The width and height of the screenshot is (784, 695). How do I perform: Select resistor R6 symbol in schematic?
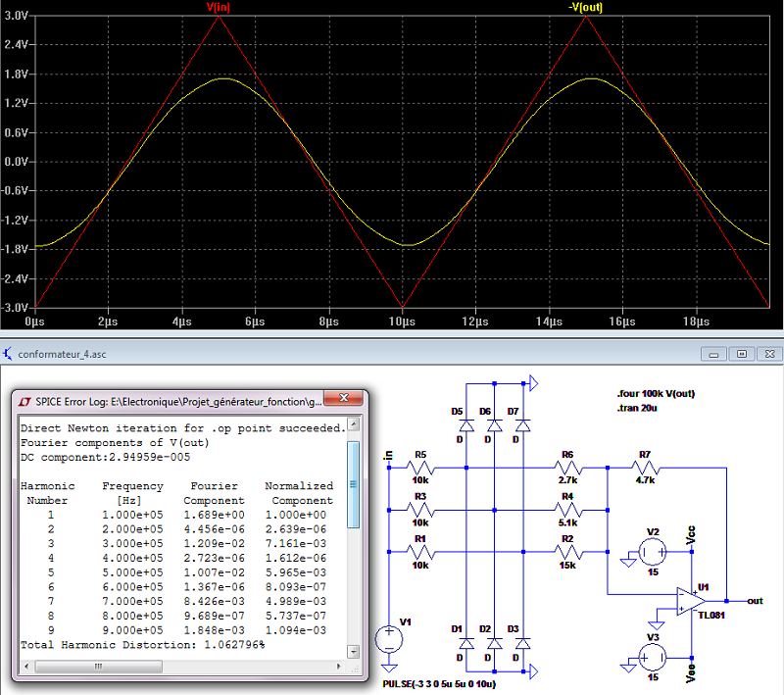click(x=567, y=468)
